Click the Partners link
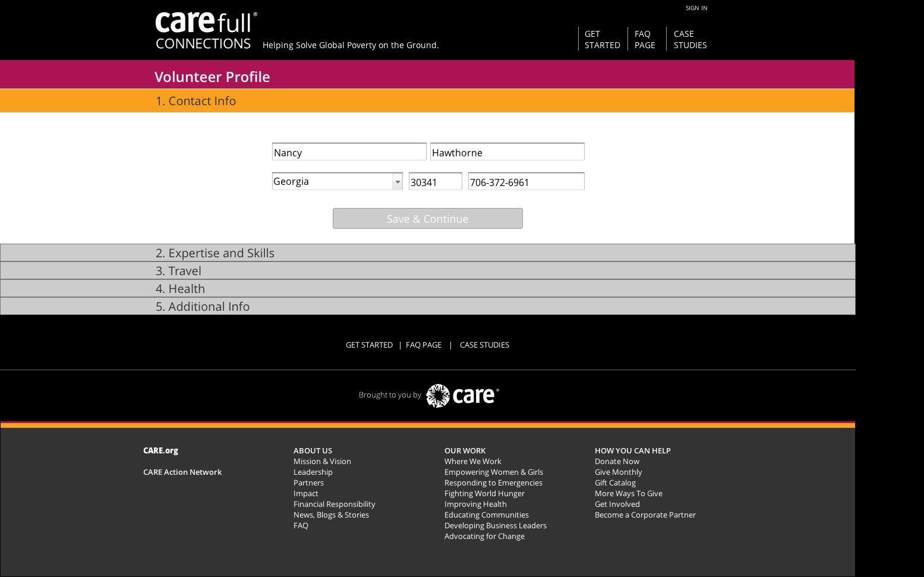Image resolution: width=924 pixels, height=577 pixels. click(308, 483)
